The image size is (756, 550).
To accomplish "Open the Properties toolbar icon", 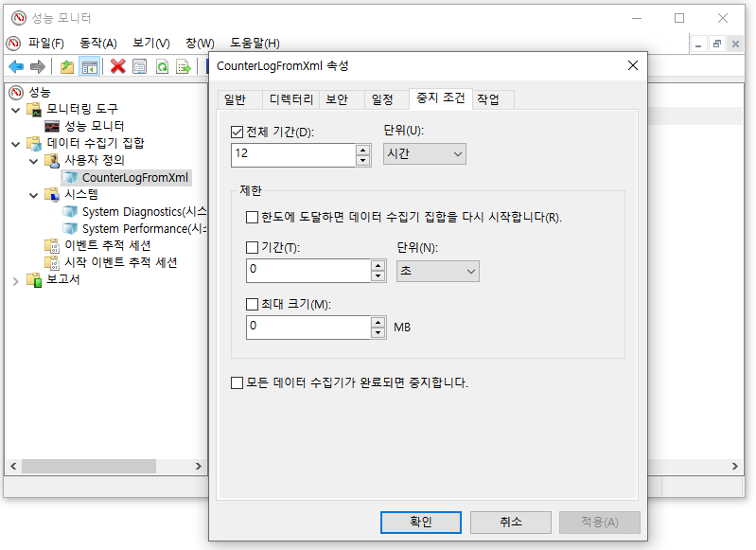I will (x=139, y=66).
